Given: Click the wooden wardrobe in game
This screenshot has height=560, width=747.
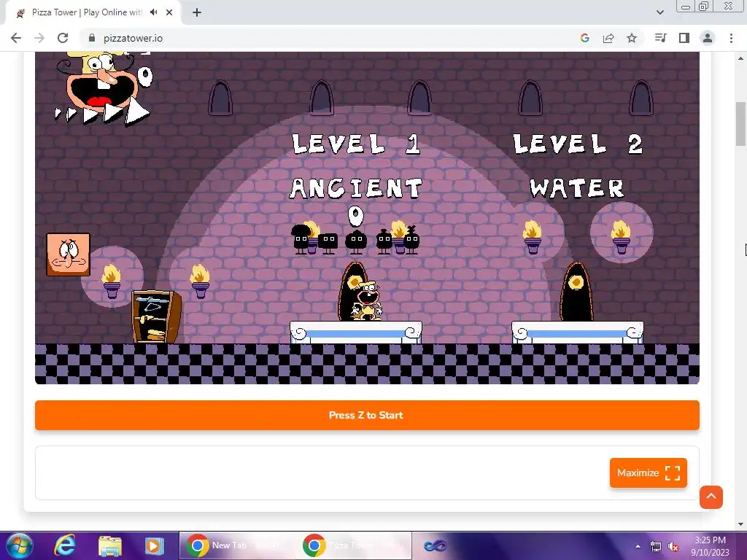Looking at the screenshot, I should [156, 316].
